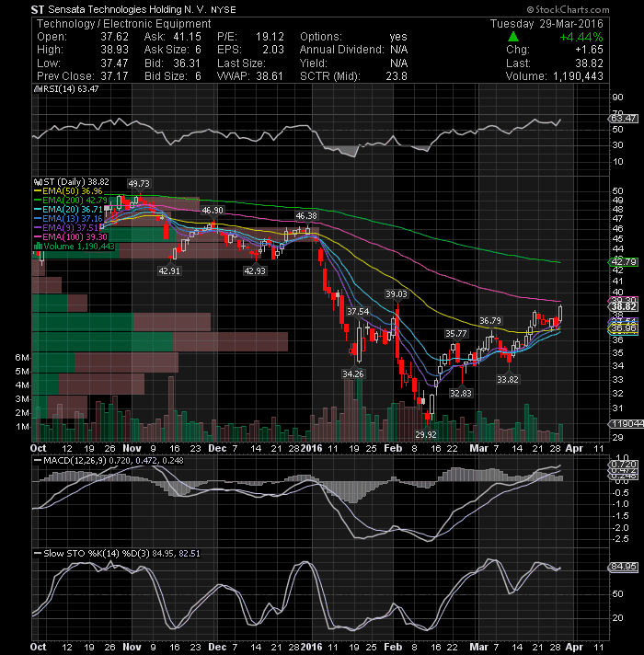644x655 pixels.
Task: Click the EPS value 2.03
Action: coord(273,50)
